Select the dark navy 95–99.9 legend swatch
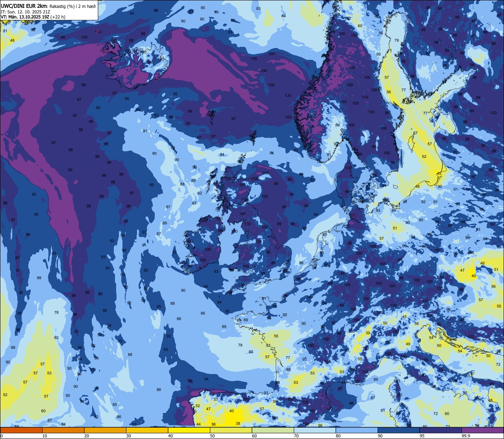504x439 pixels. coord(441,430)
